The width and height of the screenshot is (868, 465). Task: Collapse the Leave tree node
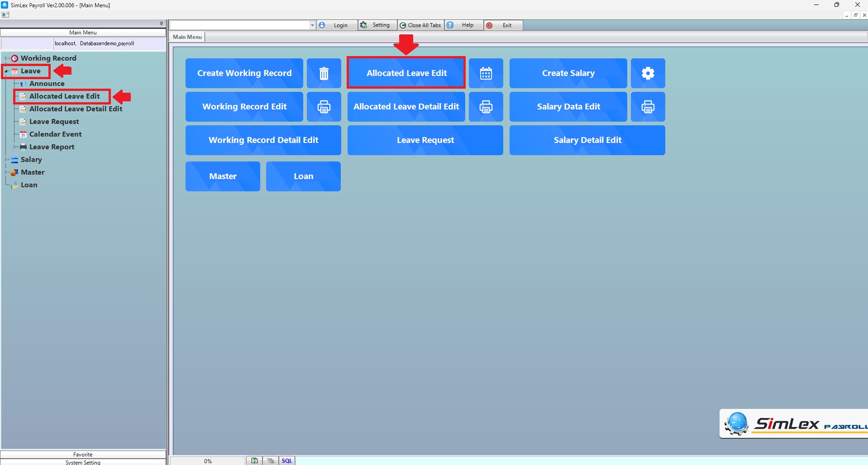6,71
